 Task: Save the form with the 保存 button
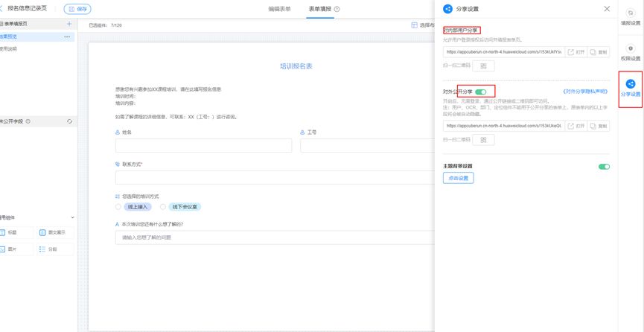click(77, 9)
